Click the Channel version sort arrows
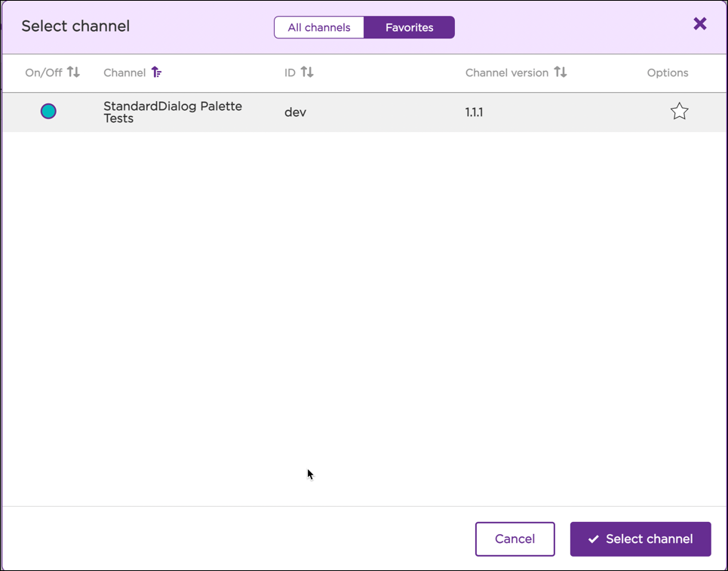Screen dimensions: 728x571 pos(561,72)
